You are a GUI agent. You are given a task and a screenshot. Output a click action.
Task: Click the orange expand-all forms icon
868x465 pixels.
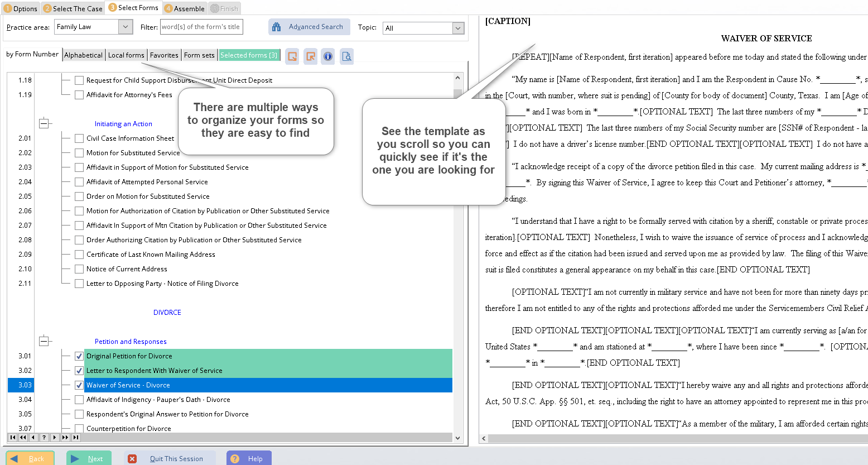click(x=292, y=56)
